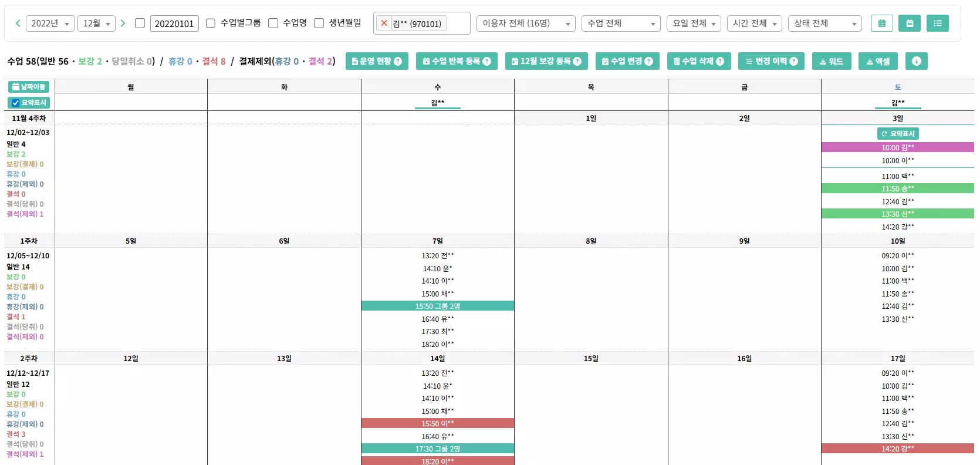Open green 13:30 신** entry on 3일
This screenshot has width=980, height=465.
898,214
